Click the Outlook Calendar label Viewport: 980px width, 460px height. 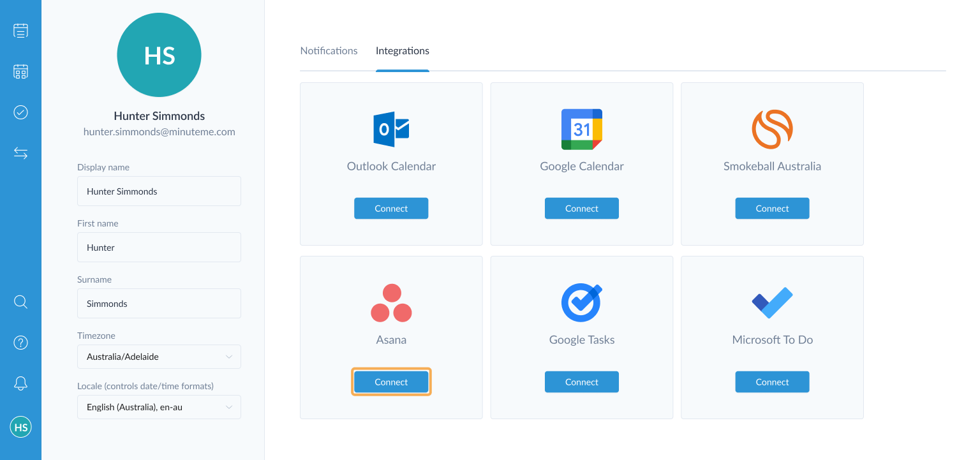(x=391, y=167)
